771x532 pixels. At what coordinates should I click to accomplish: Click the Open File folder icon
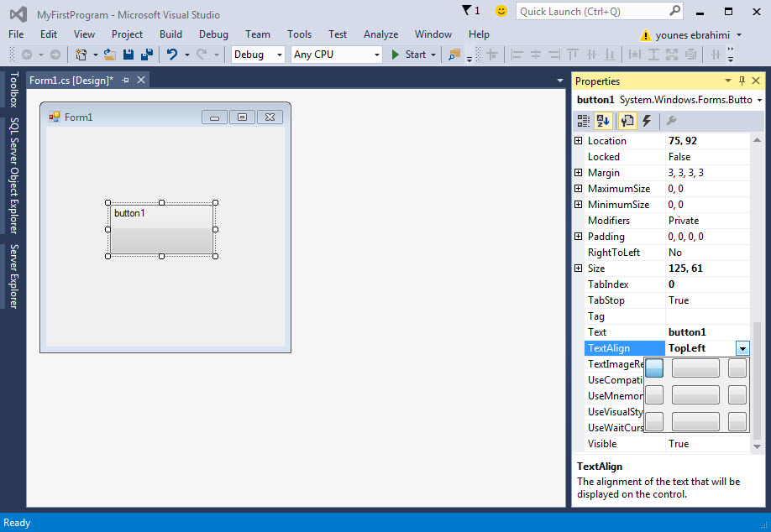coord(110,55)
